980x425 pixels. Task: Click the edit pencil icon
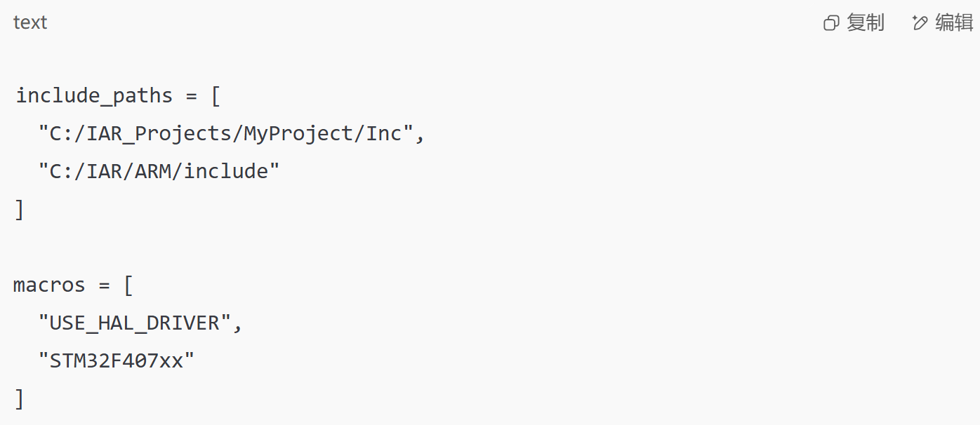click(x=920, y=23)
